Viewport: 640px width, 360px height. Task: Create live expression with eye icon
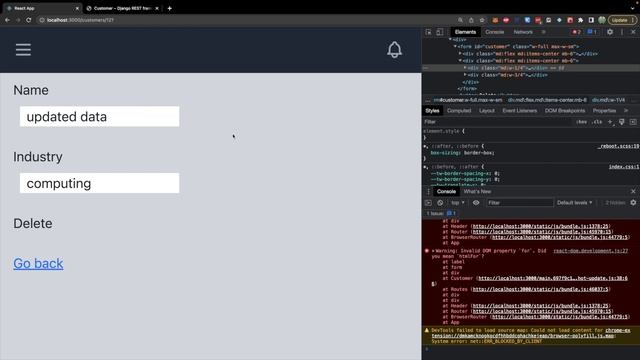[476, 202]
